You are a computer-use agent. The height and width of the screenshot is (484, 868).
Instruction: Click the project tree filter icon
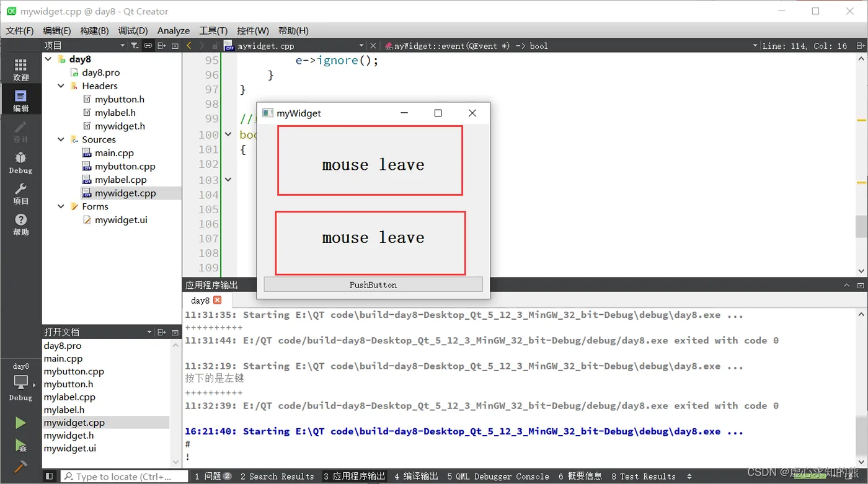pyautogui.click(x=135, y=45)
